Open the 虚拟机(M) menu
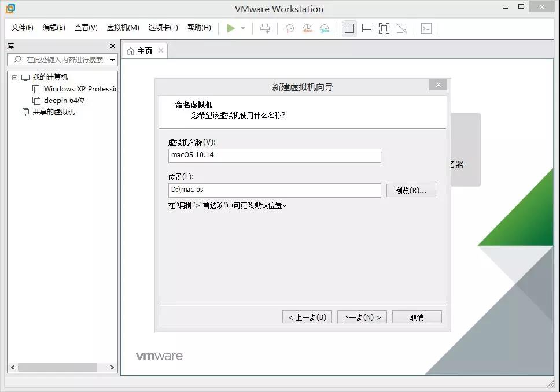Viewport: 560px width, 392px height. click(123, 28)
